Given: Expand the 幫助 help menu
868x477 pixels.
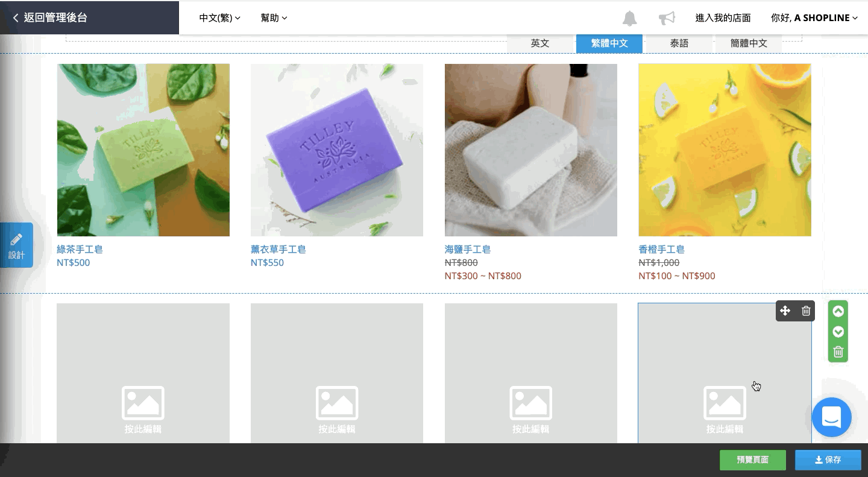Looking at the screenshot, I should tap(274, 17).
